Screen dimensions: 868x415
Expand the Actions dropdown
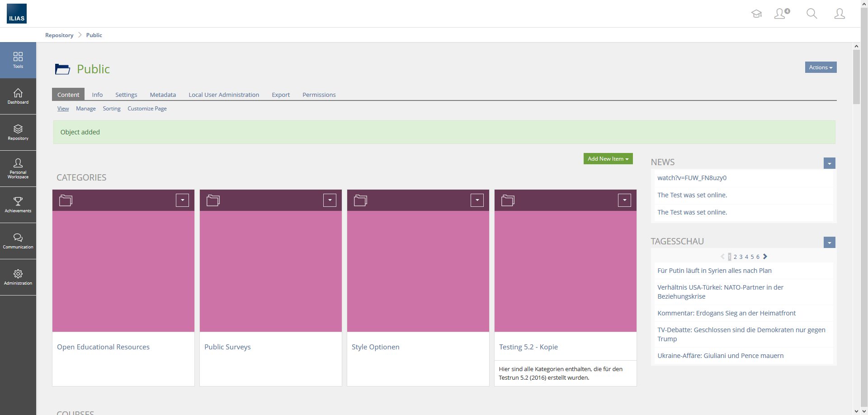pos(821,67)
